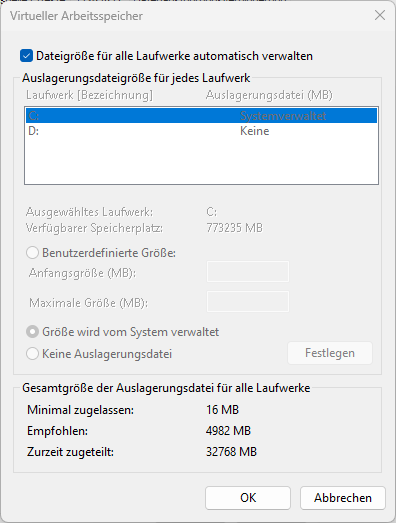Choose Benutzerdefinierte Größe radio option
Screen dimensions: 396x523
click(x=32, y=253)
